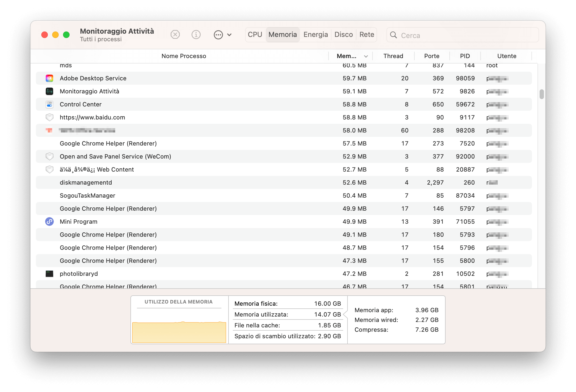Select the Adobe Desktop Service process
Image resolution: width=576 pixels, height=392 pixels.
284,78
